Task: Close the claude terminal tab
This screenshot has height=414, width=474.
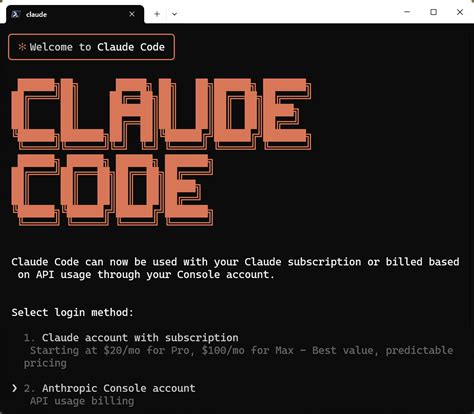Action: coord(132,14)
